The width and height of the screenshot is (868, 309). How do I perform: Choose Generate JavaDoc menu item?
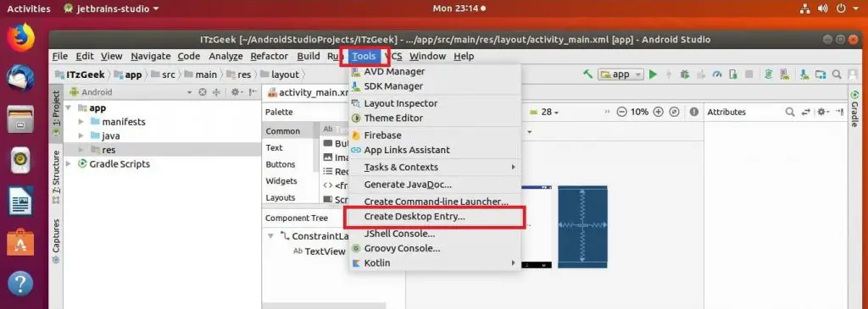(435, 184)
